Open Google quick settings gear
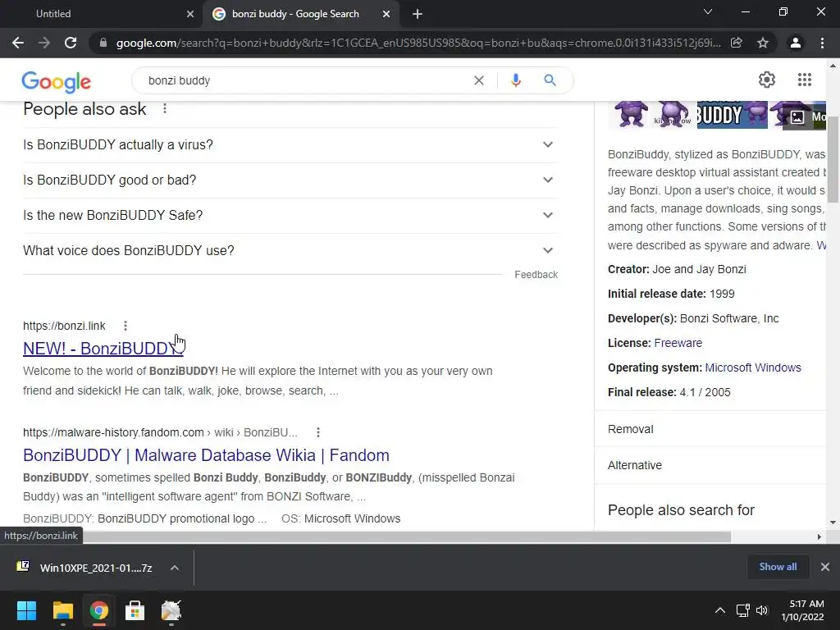Viewport: 840px width, 630px height. [767, 80]
